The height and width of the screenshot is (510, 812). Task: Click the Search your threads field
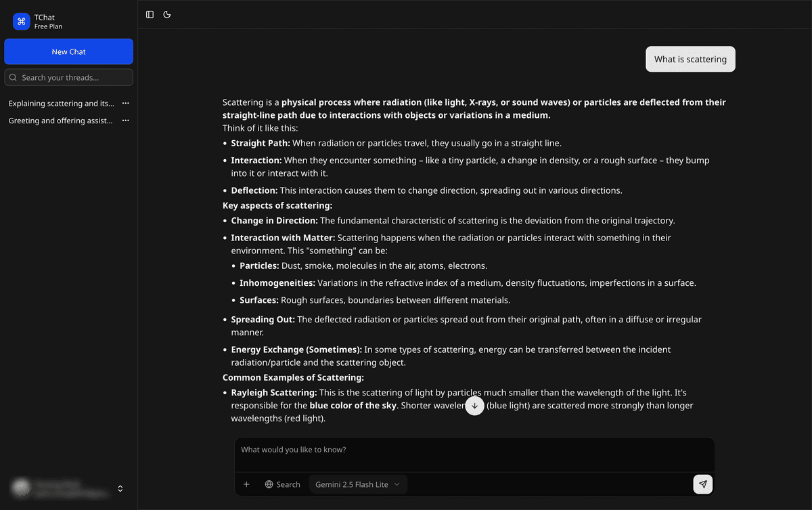74,78
